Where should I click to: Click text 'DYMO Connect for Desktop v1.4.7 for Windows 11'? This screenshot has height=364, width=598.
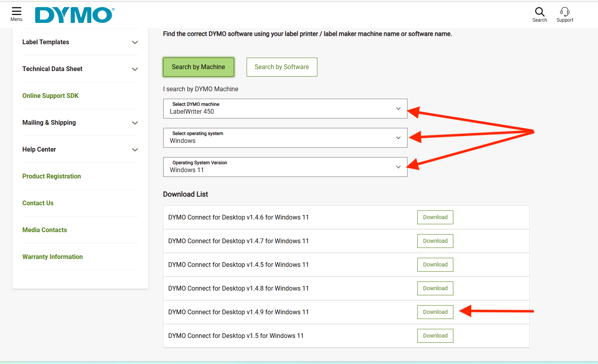(x=238, y=241)
